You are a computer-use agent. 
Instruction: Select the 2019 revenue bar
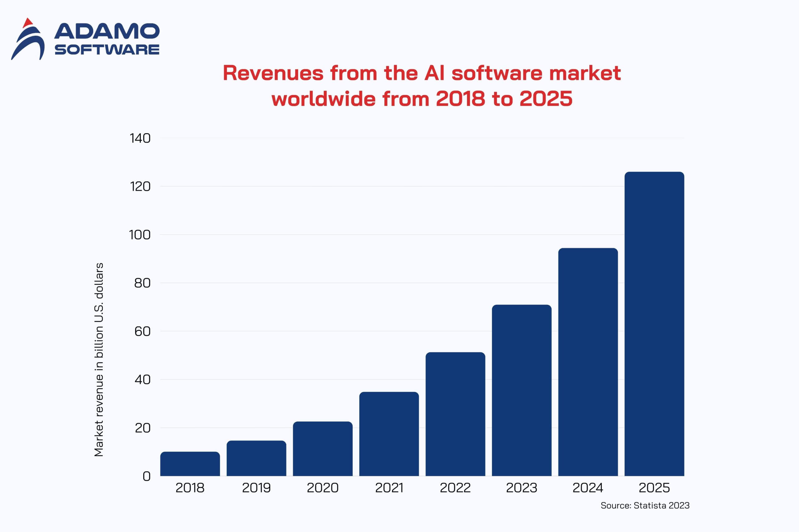pyautogui.click(x=256, y=458)
